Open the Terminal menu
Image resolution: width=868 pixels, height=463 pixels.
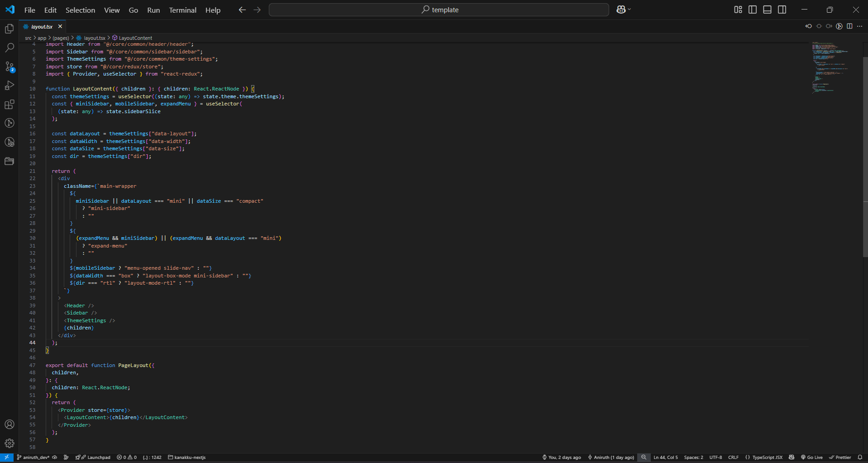point(183,10)
